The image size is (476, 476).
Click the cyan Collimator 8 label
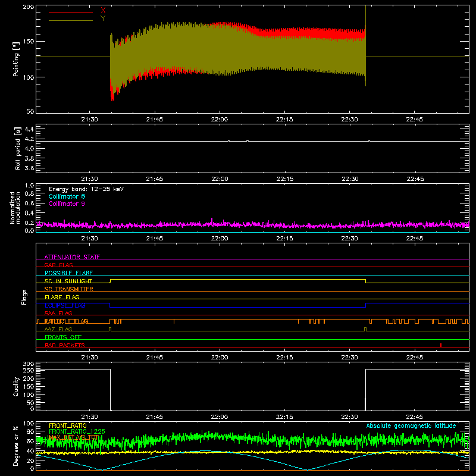point(67,196)
